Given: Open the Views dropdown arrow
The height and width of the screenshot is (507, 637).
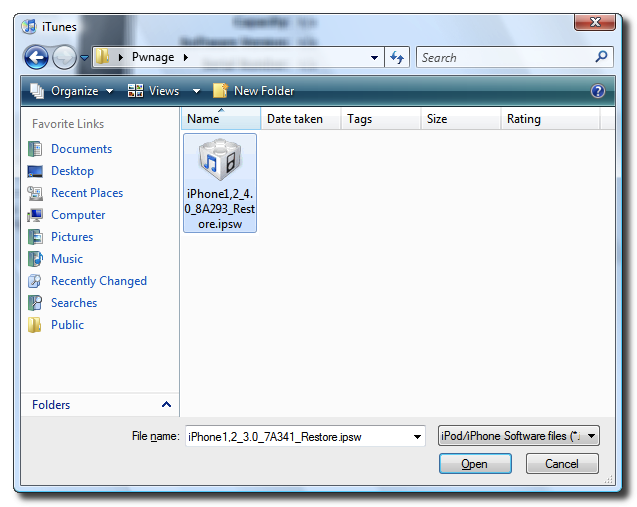Looking at the screenshot, I should pos(196,91).
